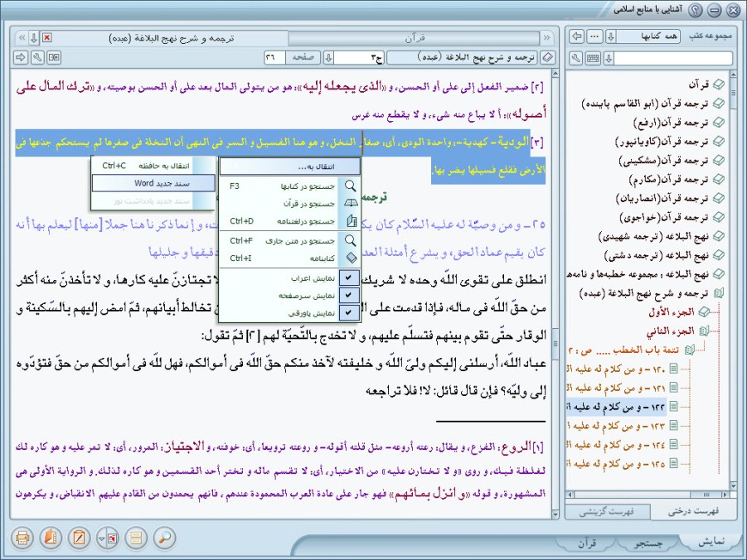The image size is (747, 560).
Task: Open the wrench settings in text toolbar
Action: point(37,58)
